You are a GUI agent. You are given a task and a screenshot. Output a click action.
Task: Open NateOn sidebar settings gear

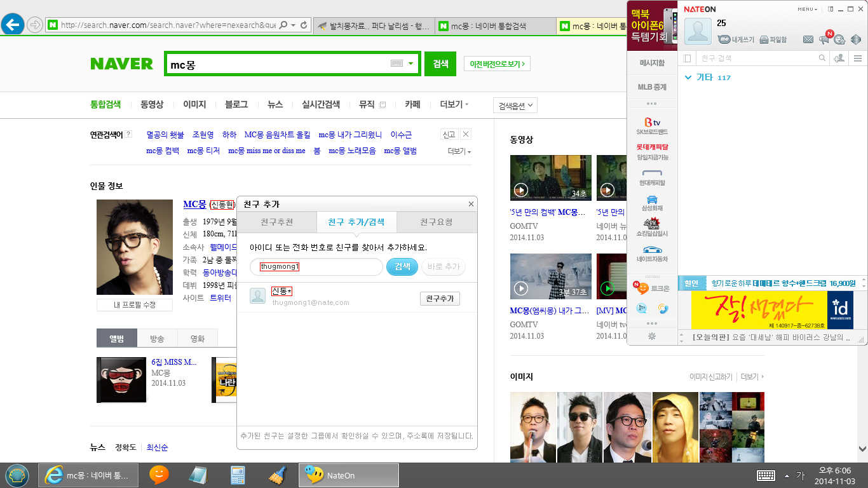[x=651, y=335]
